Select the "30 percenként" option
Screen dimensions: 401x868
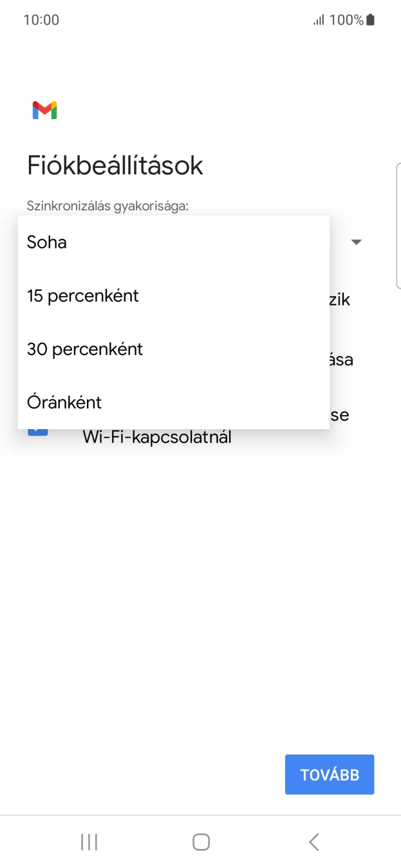(x=84, y=349)
